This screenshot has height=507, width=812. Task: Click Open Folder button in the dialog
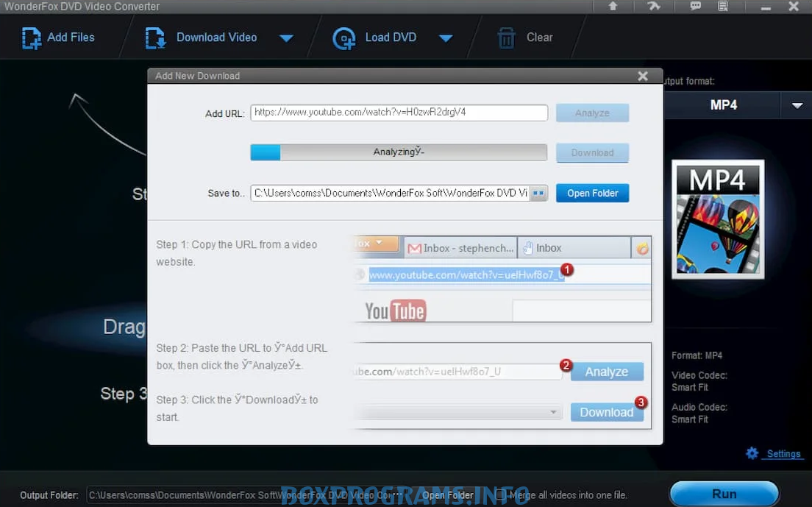pyautogui.click(x=592, y=194)
